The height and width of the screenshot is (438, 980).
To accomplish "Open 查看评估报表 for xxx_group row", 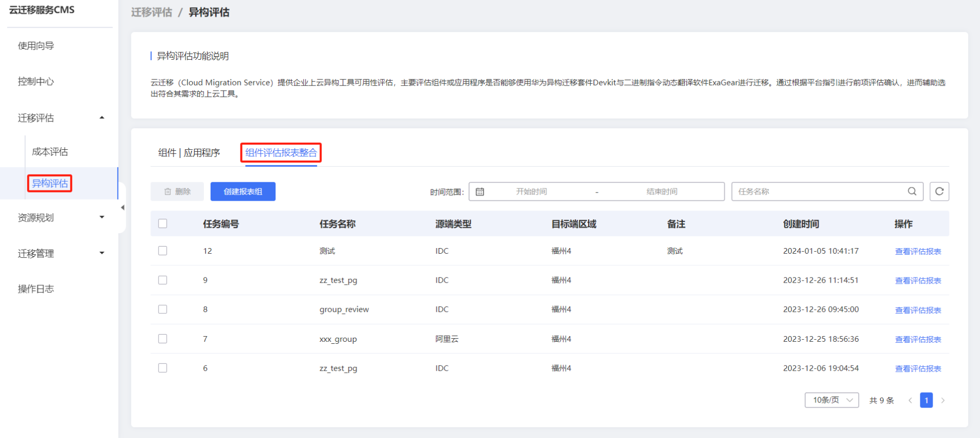I will tap(918, 339).
